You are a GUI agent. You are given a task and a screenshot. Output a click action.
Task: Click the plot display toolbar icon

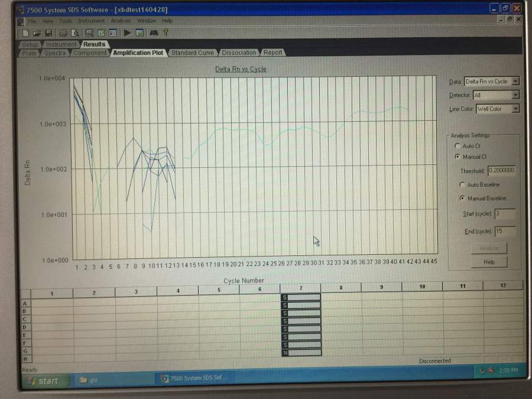tap(140, 33)
